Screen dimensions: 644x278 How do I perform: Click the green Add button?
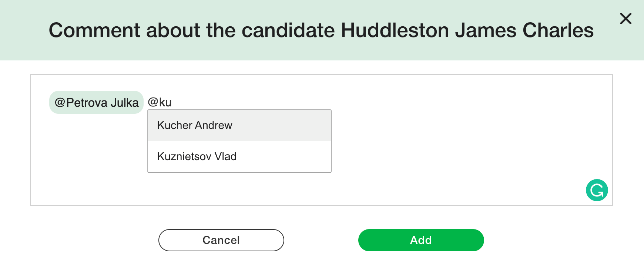point(421,240)
